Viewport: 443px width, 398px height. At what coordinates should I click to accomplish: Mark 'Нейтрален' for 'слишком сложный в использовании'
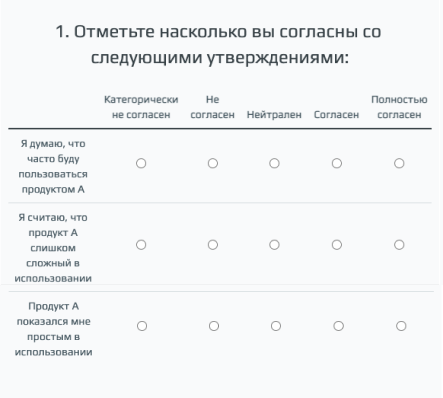pos(274,245)
